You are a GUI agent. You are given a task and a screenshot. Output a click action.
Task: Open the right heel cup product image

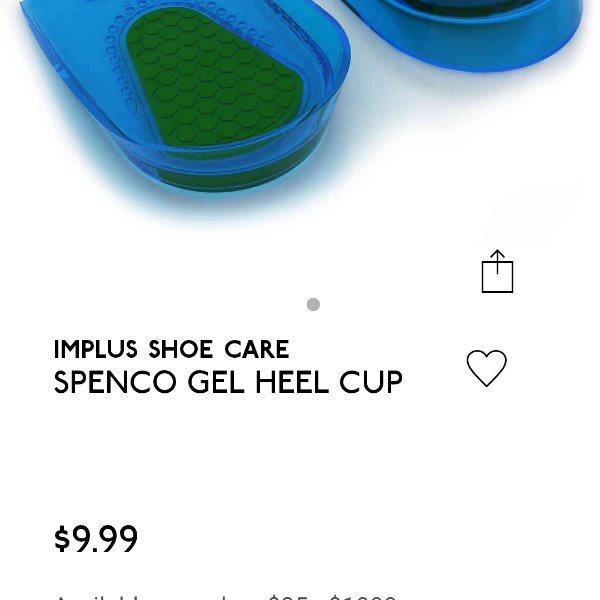click(x=465, y=34)
